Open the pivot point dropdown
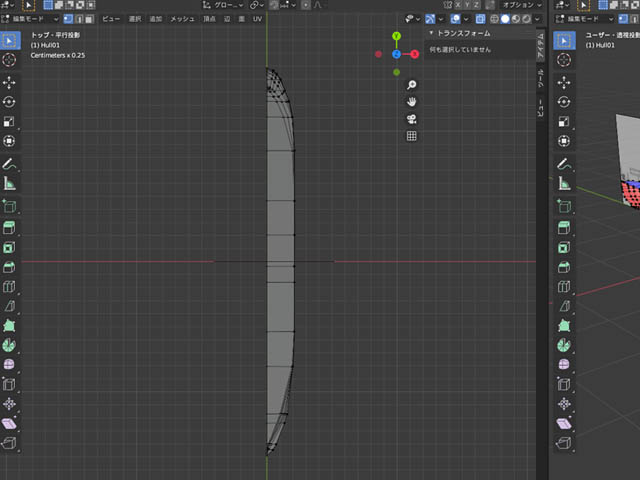This screenshot has height=480, width=640. [256, 5]
